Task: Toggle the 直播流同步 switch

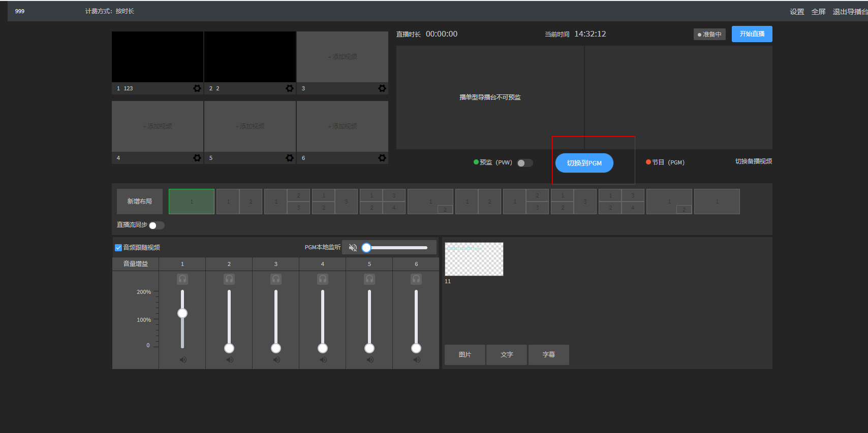Action: pos(157,225)
